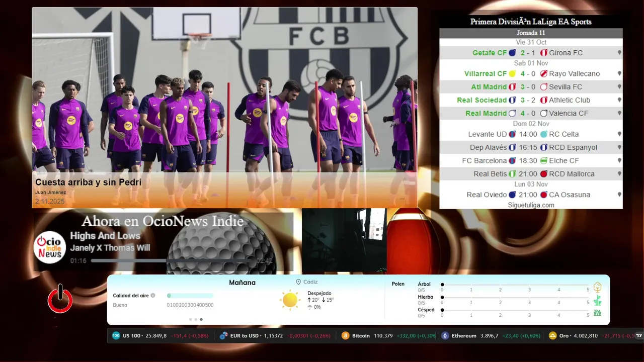Image resolution: width=644 pixels, height=362 pixels.
Task: Click the article date 2.11.2025
Action: point(50,201)
